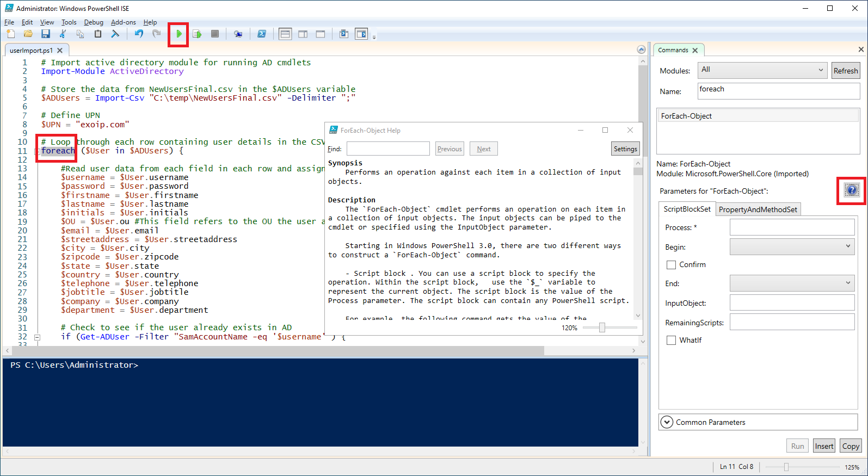The height and width of the screenshot is (476, 868).
Task: Click Settings in the ForEach-Object Help window
Action: click(625, 149)
